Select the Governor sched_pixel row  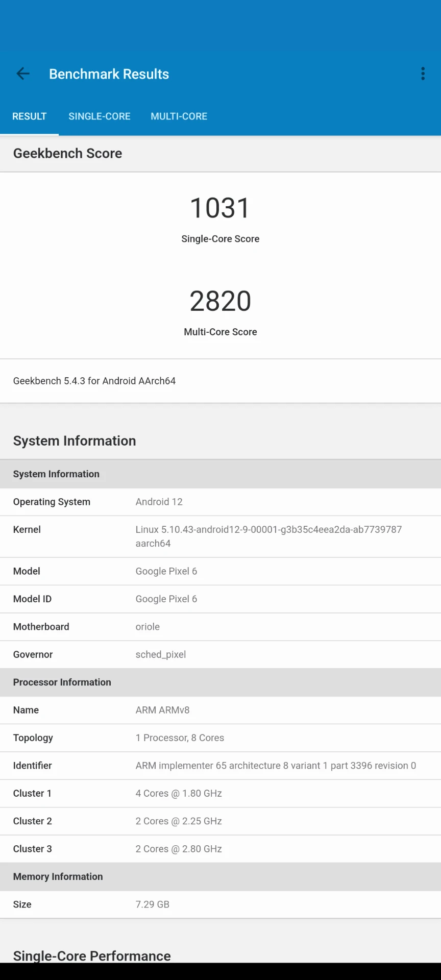(220, 654)
